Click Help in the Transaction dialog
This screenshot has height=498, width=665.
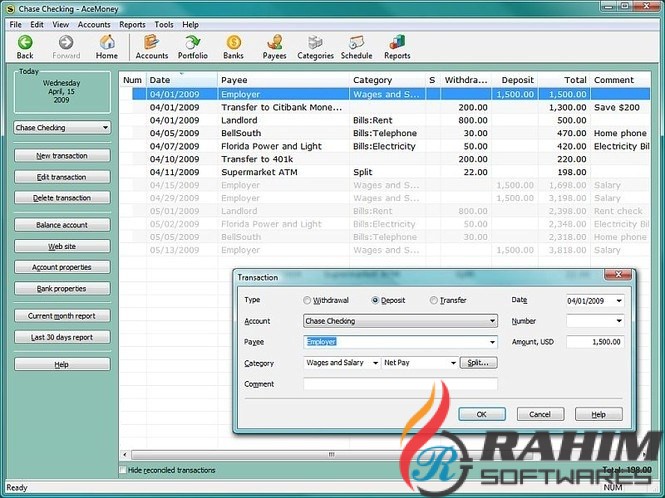(x=598, y=414)
